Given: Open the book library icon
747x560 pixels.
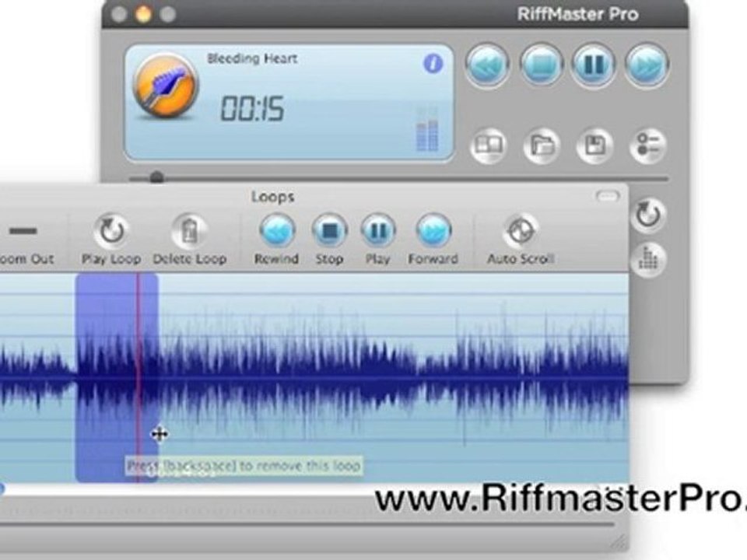Looking at the screenshot, I should (489, 145).
